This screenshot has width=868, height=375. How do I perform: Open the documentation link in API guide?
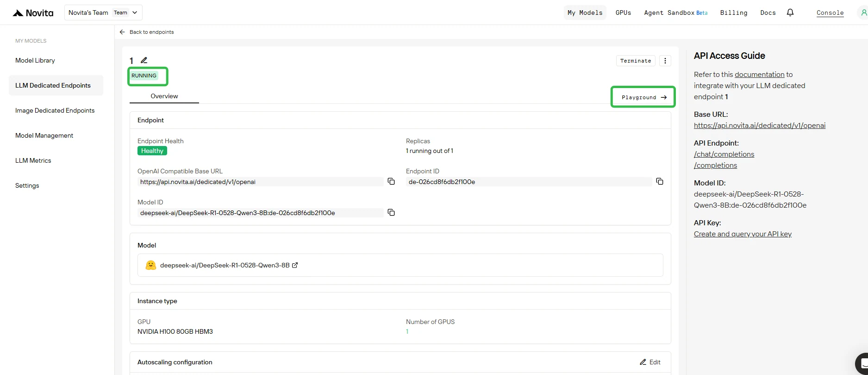tap(759, 74)
